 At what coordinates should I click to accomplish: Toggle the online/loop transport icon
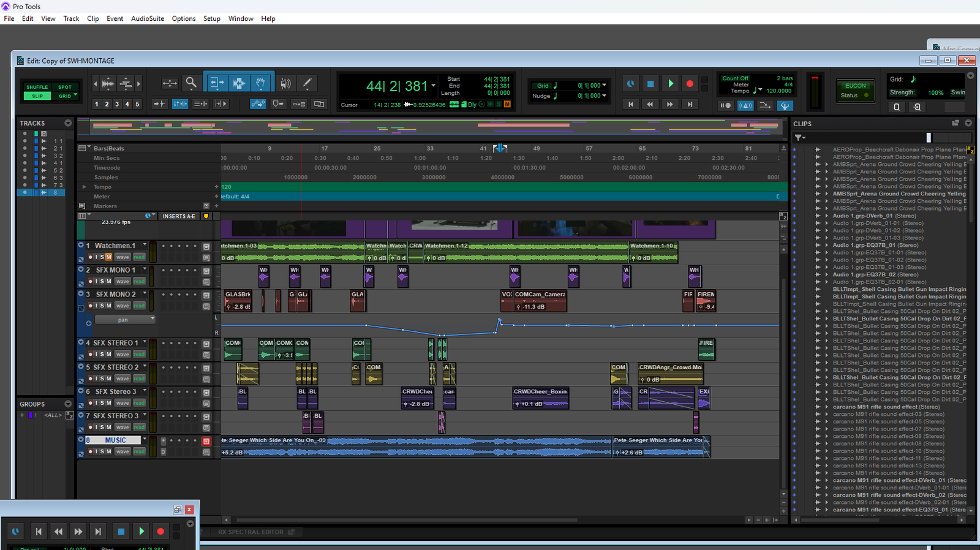point(631,83)
